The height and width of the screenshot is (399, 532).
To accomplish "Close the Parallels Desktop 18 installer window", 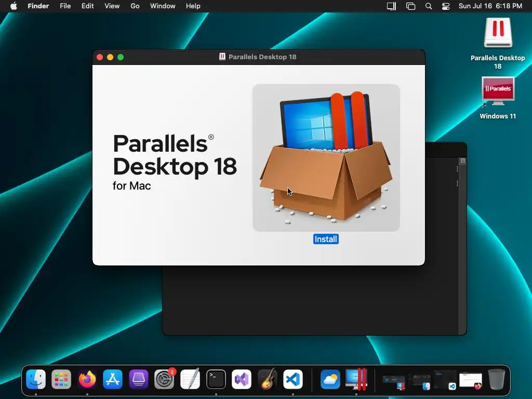I will 100,57.
